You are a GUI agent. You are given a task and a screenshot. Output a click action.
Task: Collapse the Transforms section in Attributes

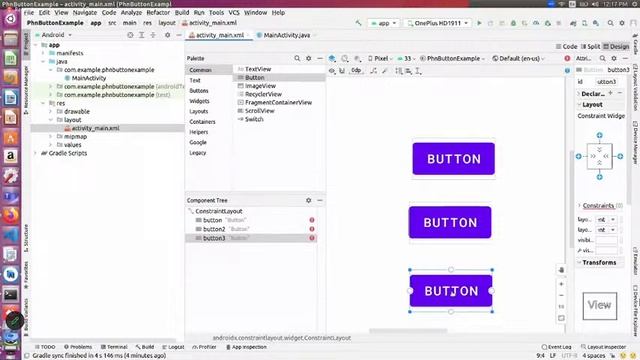click(580, 262)
